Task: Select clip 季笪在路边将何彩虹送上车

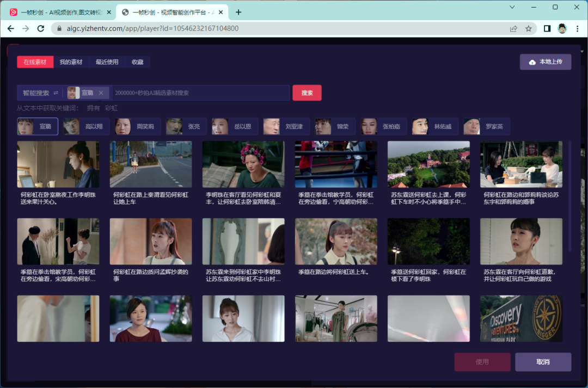Action: (x=336, y=242)
